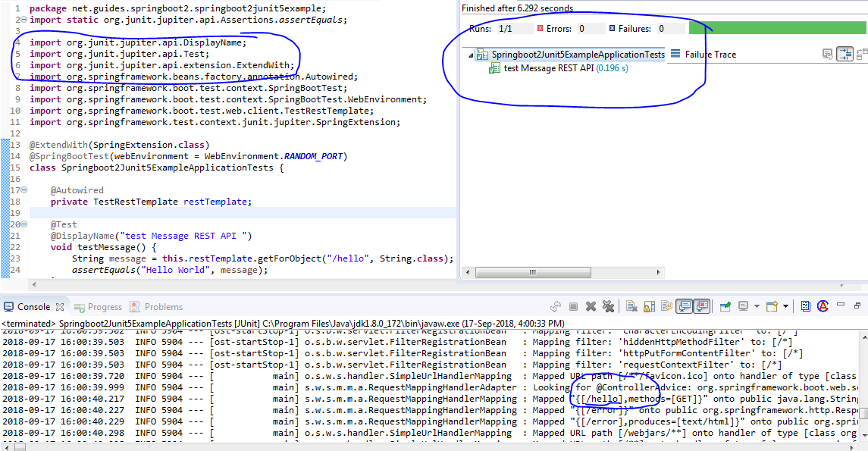Maximize the Console view

(857, 306)
